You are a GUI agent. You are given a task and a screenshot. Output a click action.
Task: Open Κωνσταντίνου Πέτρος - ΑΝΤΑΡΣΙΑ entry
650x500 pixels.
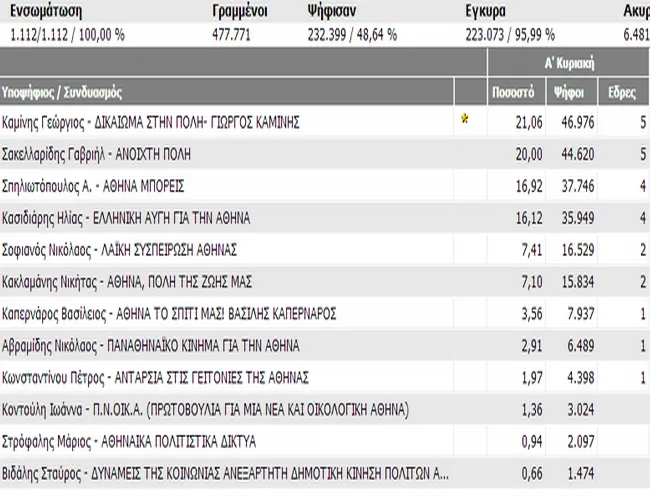(x=325, y=377)
